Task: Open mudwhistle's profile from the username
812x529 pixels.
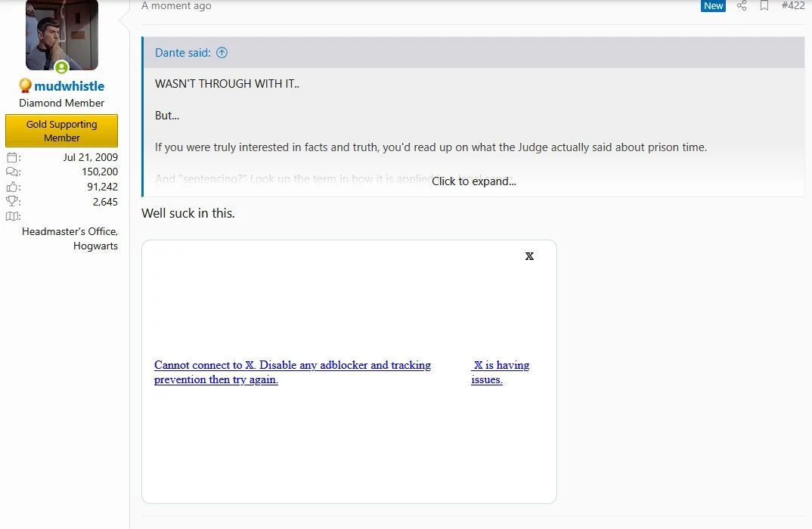Action: tap(68, 85)
